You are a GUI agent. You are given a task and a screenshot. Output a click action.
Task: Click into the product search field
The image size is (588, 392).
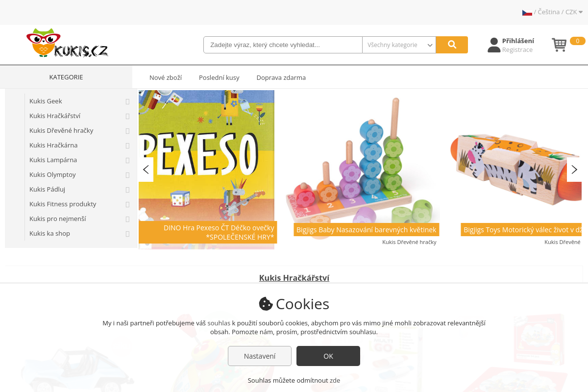click(283, 45)
